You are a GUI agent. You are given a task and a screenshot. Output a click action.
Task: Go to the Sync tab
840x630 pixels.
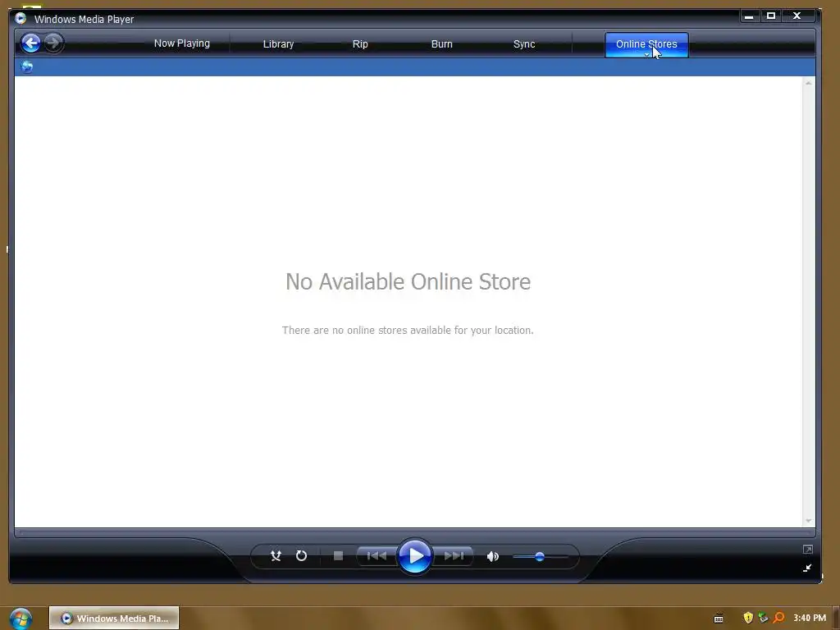(524, 44)
